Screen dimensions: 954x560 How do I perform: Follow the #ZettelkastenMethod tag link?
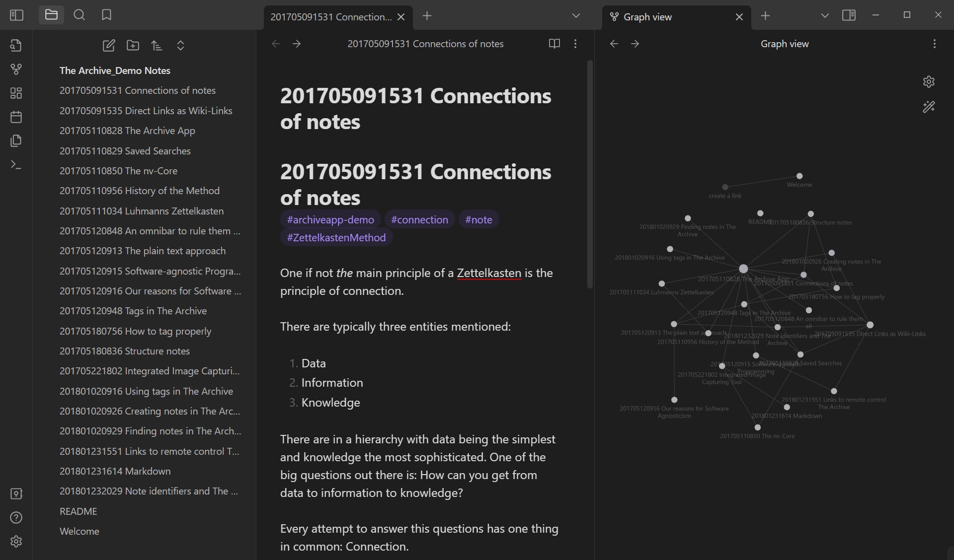336,237
